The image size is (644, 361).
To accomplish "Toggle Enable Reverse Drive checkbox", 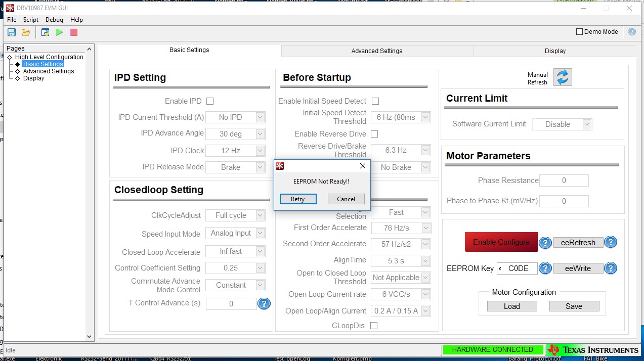I will click(374, 134).
